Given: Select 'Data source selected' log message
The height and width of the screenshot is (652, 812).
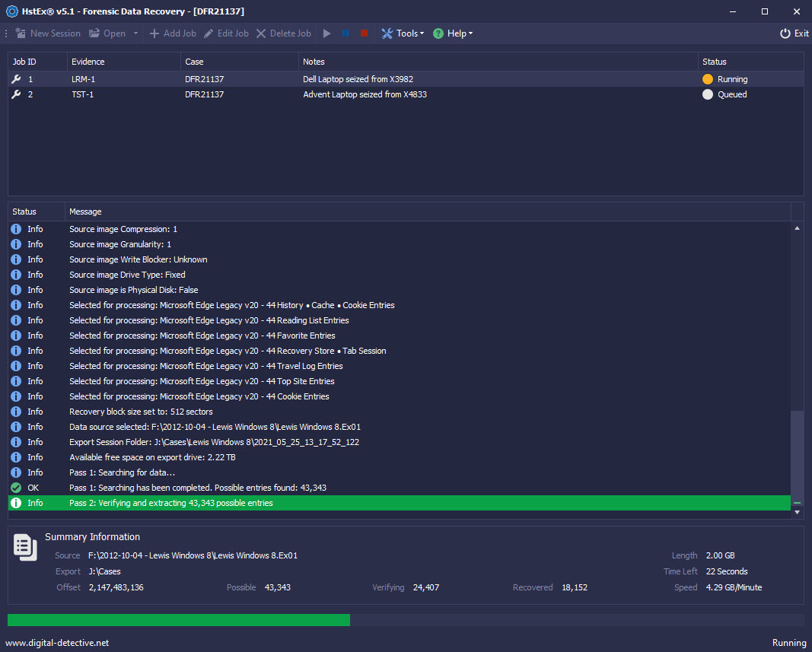Looking at the screenshot, I should 215,427.
